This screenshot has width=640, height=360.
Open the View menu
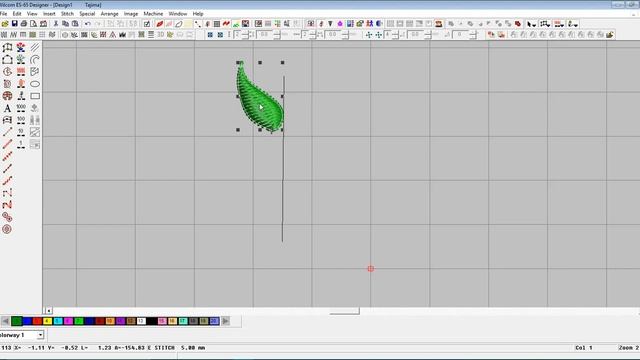pos(32,13)
